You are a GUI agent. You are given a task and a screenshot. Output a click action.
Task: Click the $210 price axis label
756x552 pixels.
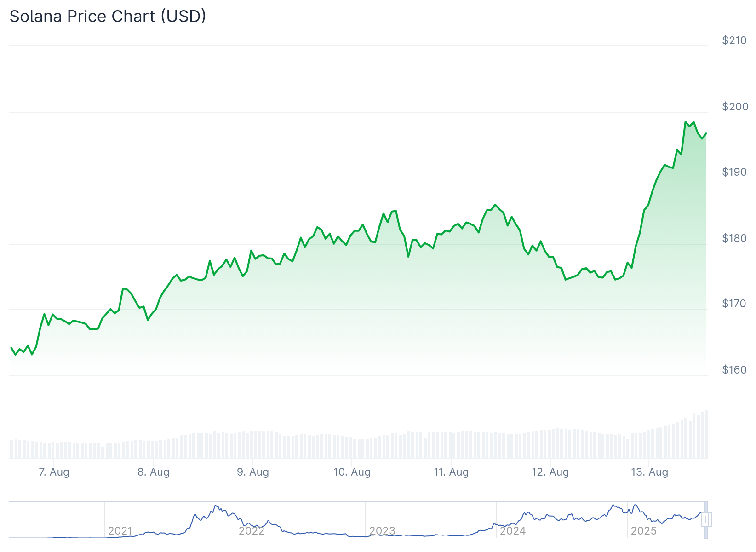pyautogui.click(x=734, y=40)
